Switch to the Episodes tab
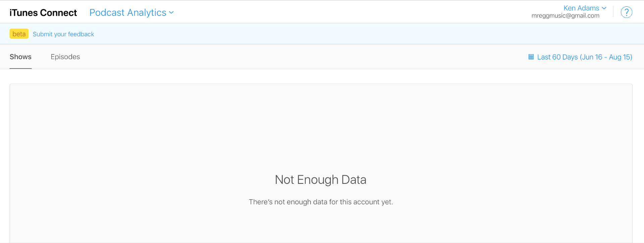Viewport: 644px width, 243px height. [65, 57]
